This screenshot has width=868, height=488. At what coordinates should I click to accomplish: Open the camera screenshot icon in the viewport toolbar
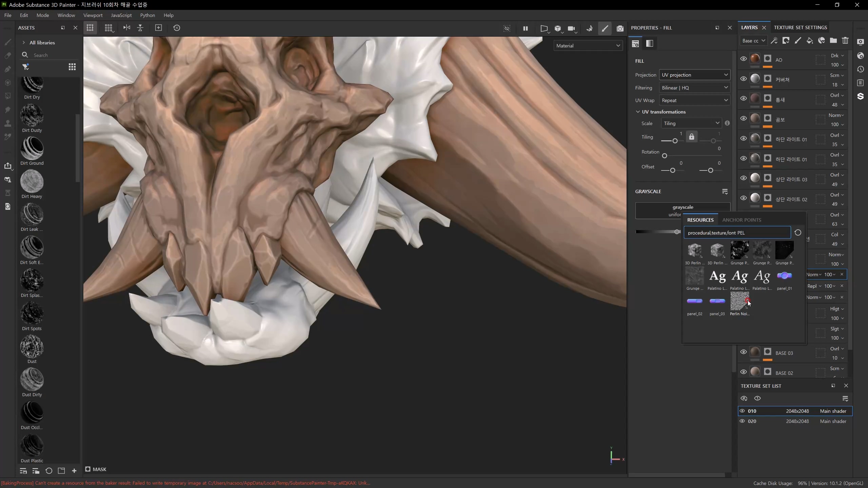coord(620,28)
